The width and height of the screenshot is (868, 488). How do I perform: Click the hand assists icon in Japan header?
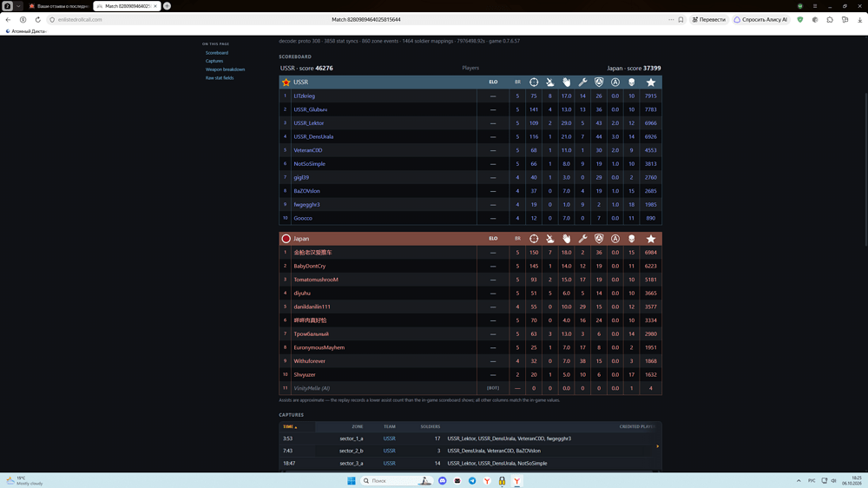click(566, 239)
